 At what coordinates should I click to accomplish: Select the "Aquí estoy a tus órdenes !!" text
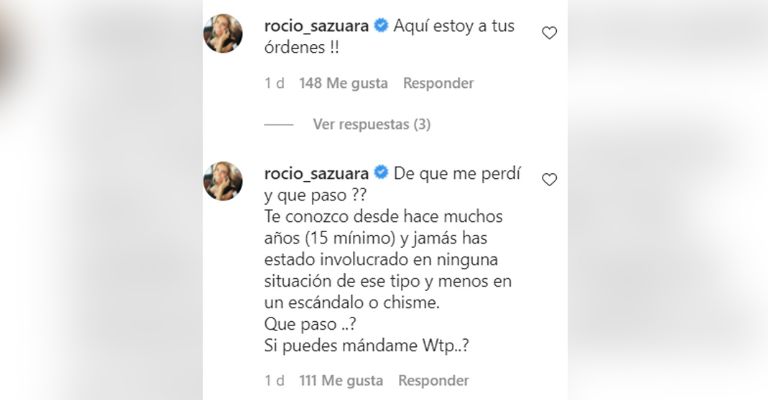[389, 37]
